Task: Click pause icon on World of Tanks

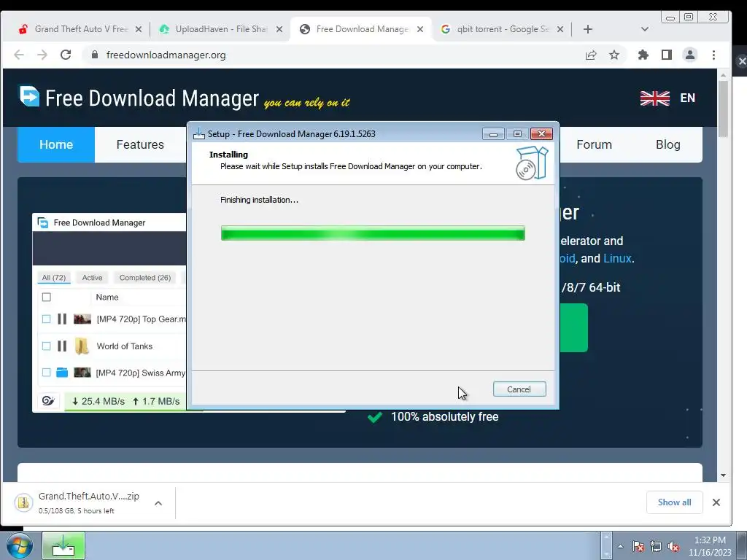Action: [x=62, y=346]
